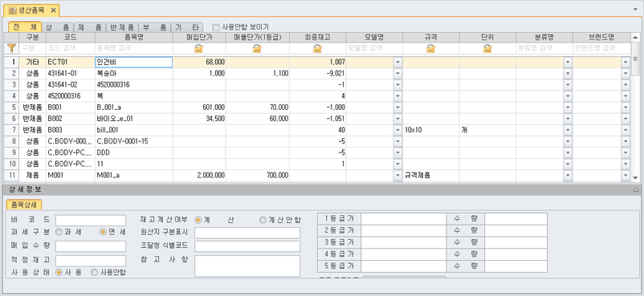The height and width of the screenshot is (296, 644).
Task: Select the 복숭아 product name cell
Action: [x=134, y=74]
